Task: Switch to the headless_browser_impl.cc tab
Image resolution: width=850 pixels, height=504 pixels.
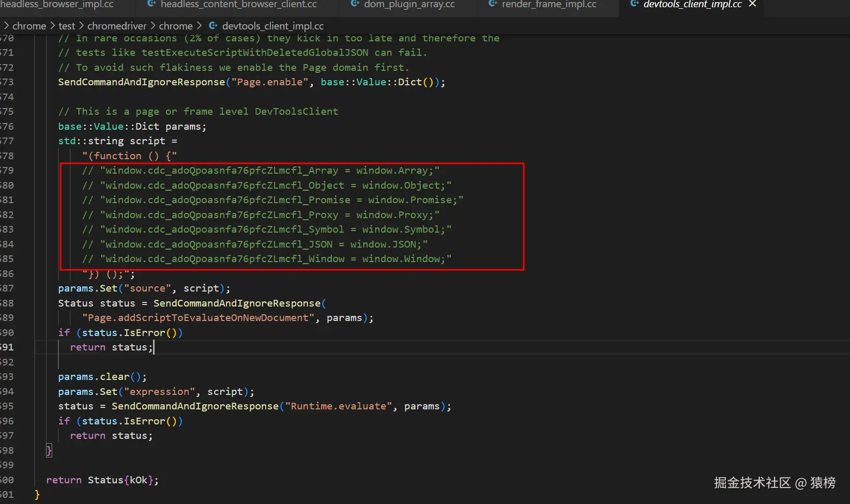Action: click(57, 4)
